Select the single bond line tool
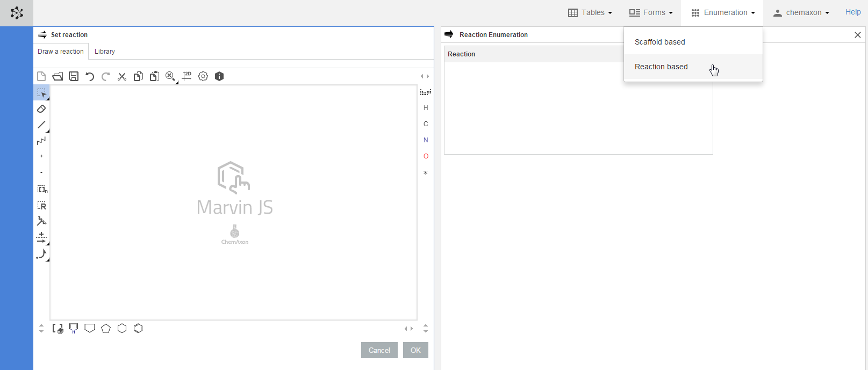 pyautogui.click(x=41, y=125)
